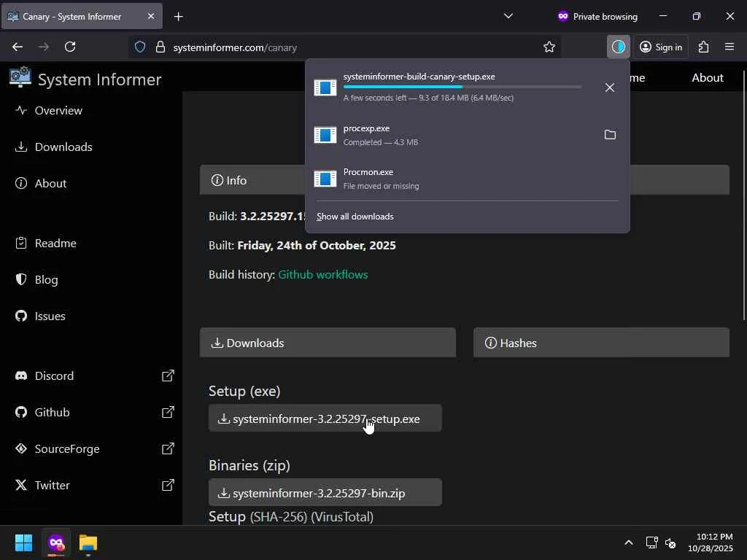747x560 pixels.
Task: Click the download progress bar
Action: click(x=462, y=87)
